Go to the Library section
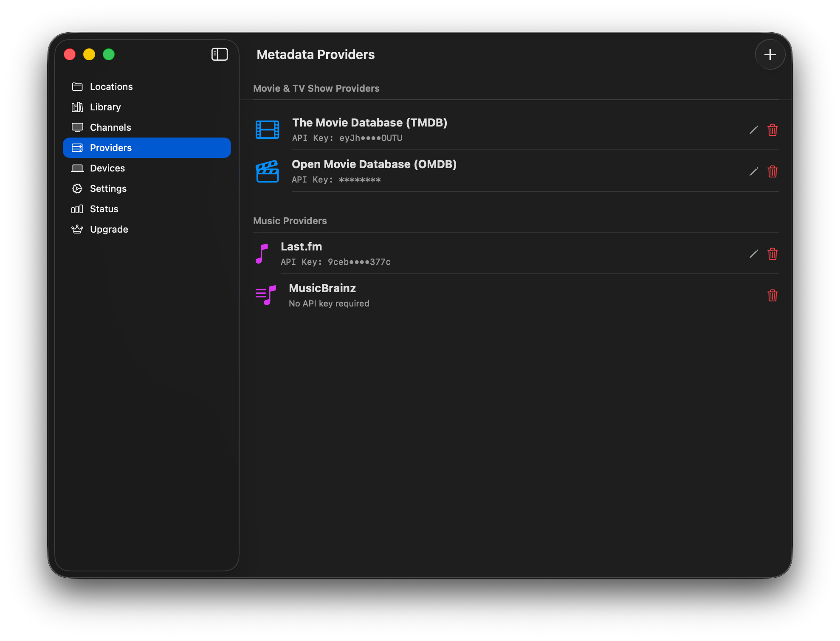The image size is (840, 641). click(x=105, y=107)
